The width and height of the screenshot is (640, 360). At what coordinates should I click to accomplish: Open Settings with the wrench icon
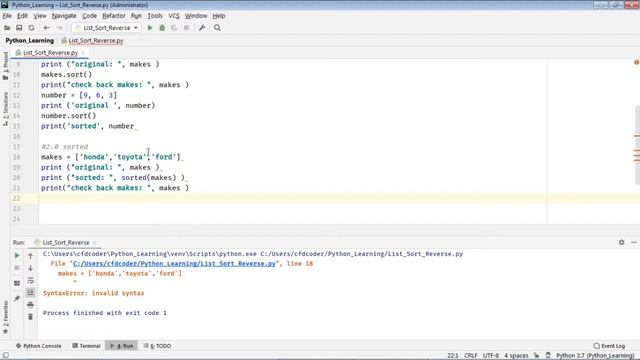point(202,28)
